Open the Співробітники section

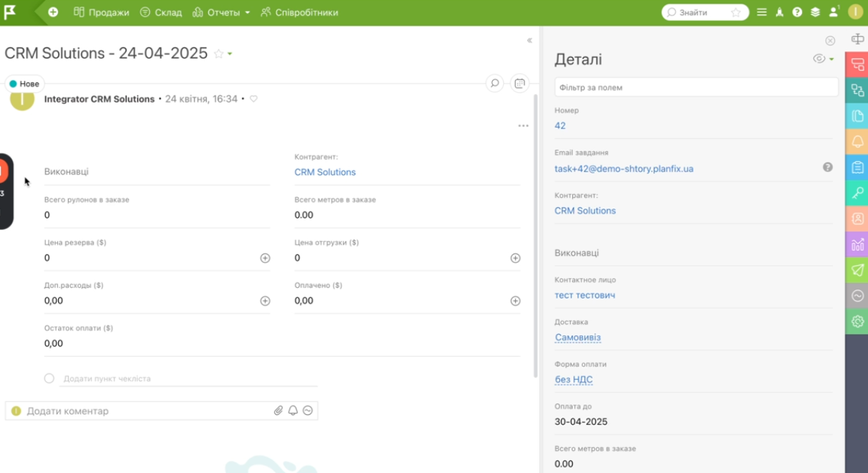click(299, 12)
